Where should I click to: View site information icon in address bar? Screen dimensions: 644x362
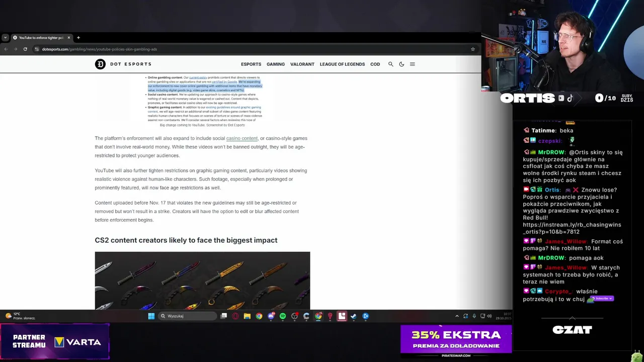37,49
